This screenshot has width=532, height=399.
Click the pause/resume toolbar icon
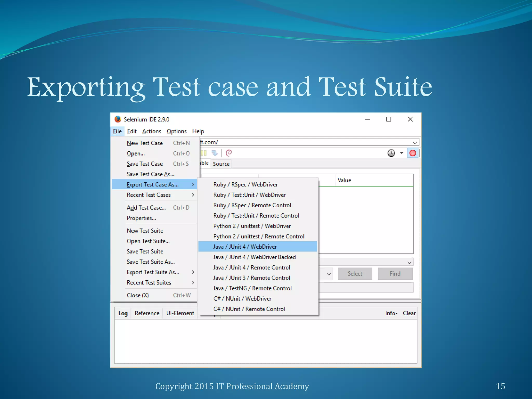(204, 153)
